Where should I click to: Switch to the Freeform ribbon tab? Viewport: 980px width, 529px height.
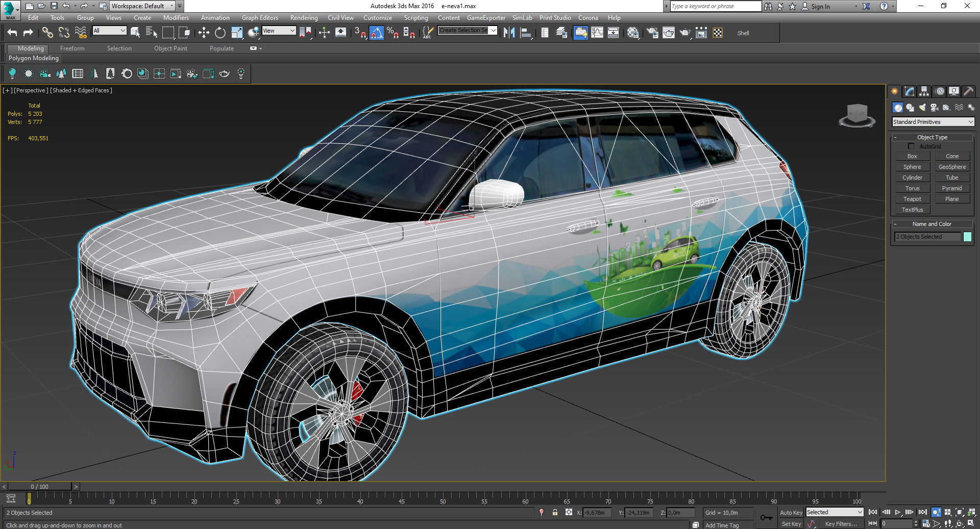(x=72, y=48)
